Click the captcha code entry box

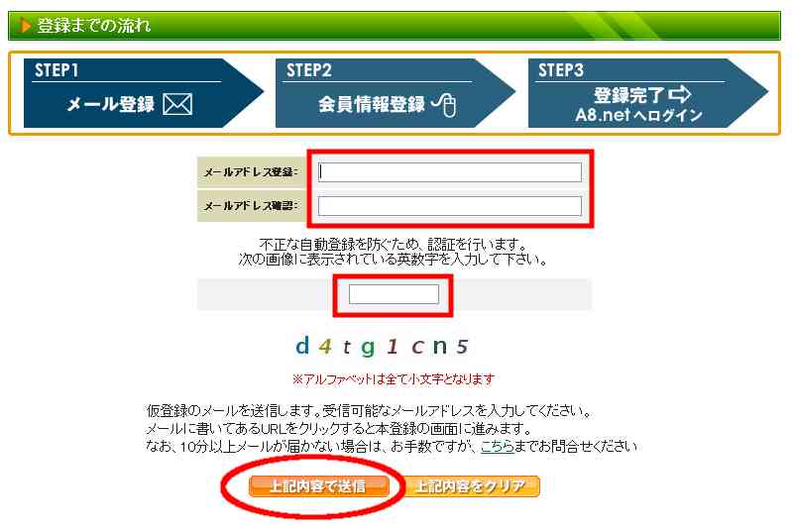click(394, 294)
